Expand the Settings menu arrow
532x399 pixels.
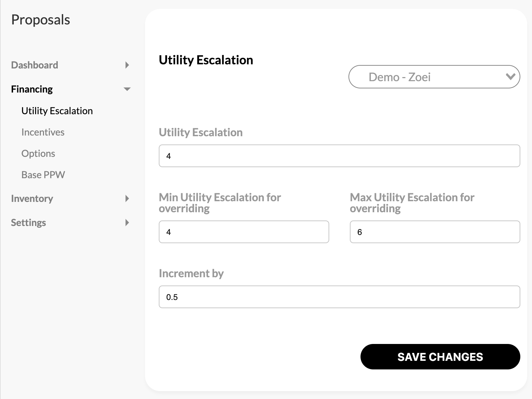tap(127, 223)
